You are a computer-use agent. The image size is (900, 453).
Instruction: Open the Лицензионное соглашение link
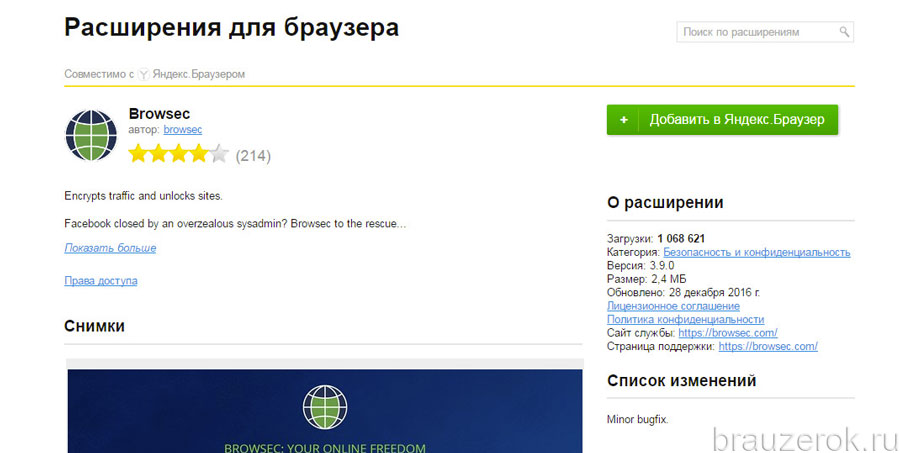click(x=673, y=306)
